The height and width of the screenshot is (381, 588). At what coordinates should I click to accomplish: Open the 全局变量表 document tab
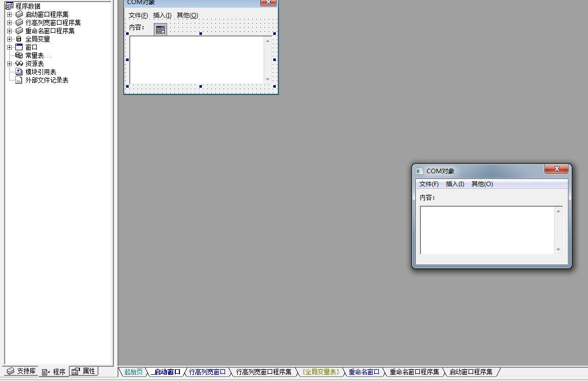[x=321, y=372]
